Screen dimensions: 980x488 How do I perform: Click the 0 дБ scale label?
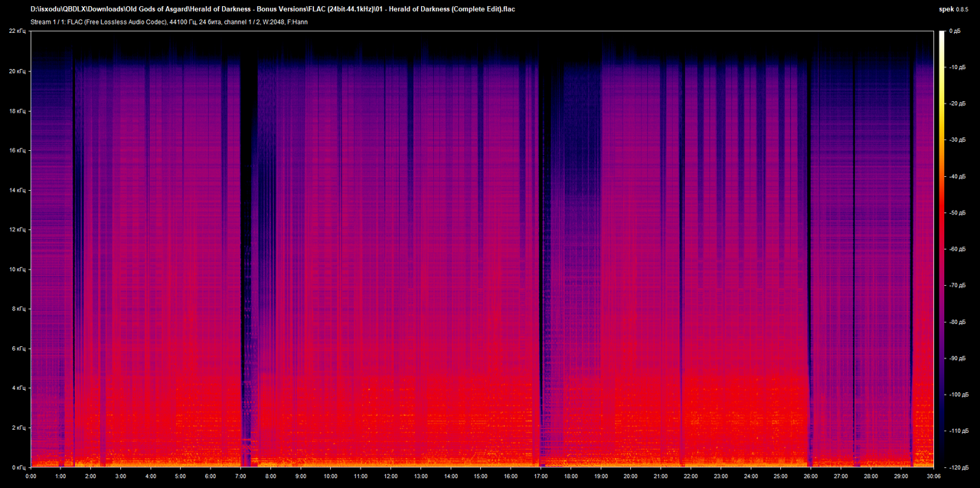[x=955, y=31]
